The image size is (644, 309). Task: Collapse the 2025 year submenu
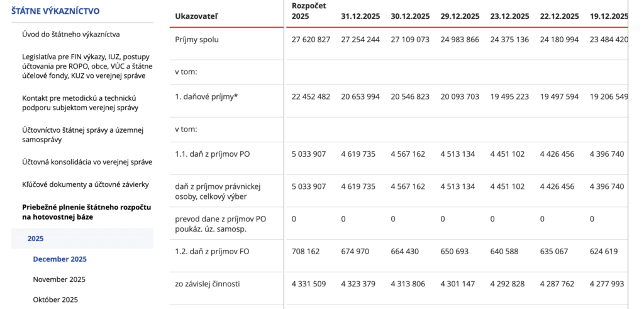click(x=36, y=239)
